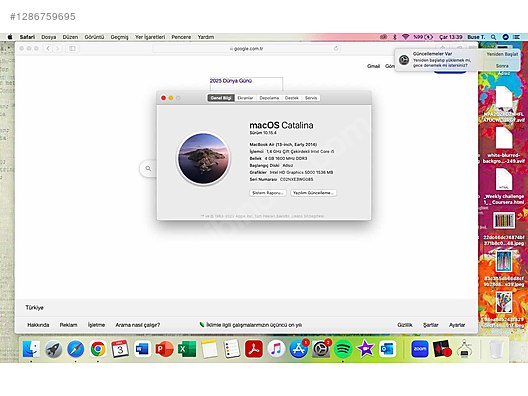Click the Wi-Fi status icon
The height and width of the screenshot is (396, 528).
[406, 37]
